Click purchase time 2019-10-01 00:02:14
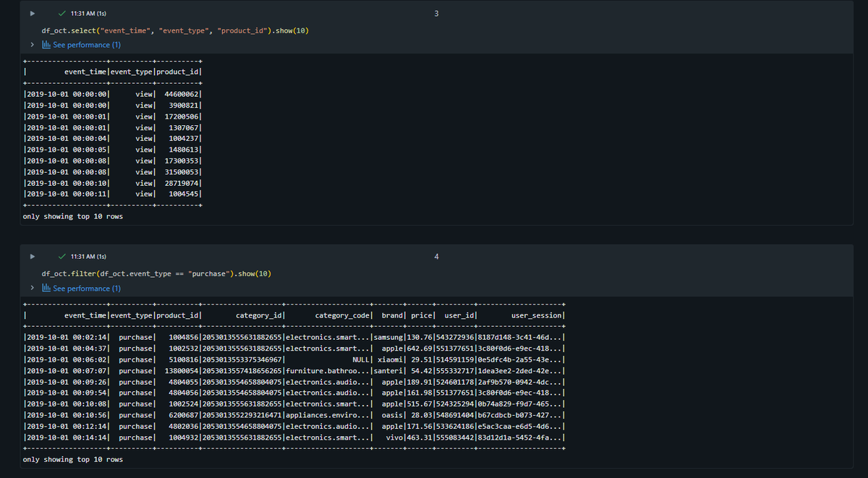868x478 pixels. [67, 337]
